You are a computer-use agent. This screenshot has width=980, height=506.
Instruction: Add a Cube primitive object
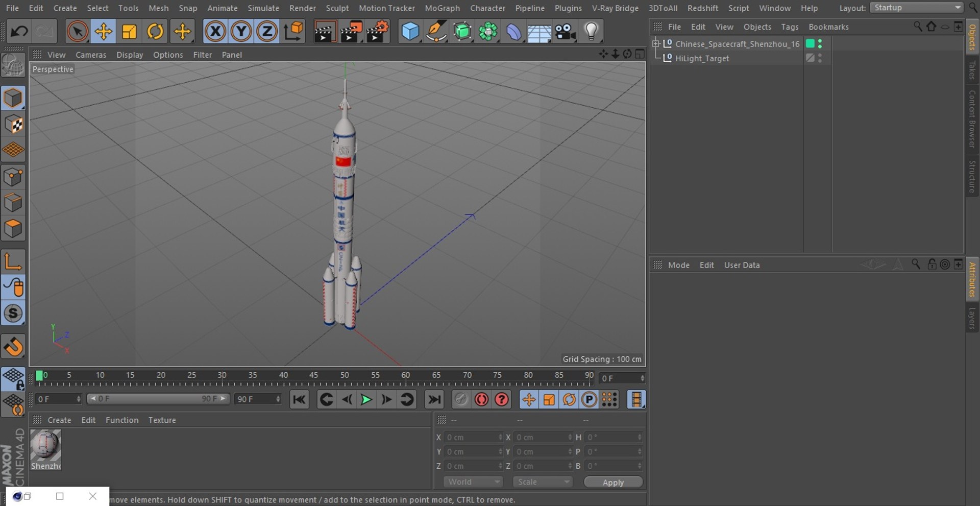pyautogui.click(x=410, y=32)
